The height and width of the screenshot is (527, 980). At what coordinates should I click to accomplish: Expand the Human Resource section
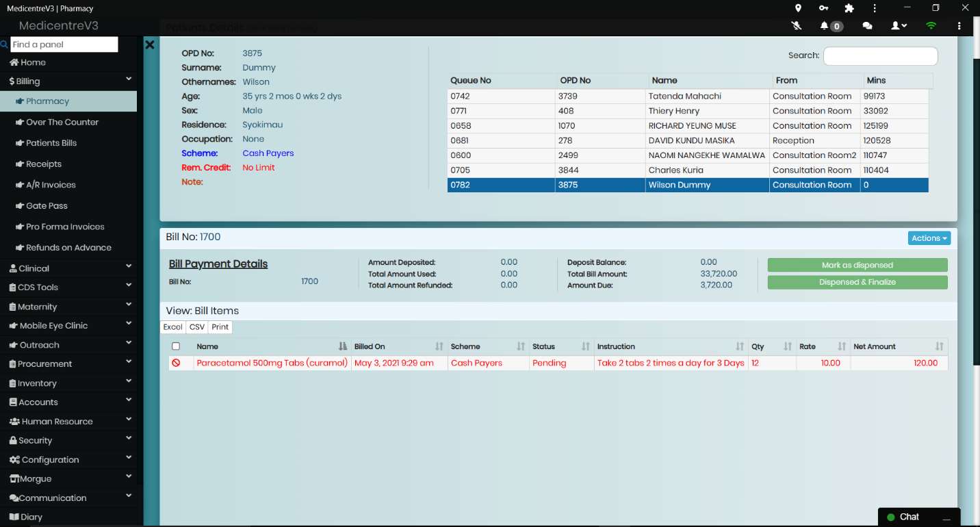coord(68,422)
